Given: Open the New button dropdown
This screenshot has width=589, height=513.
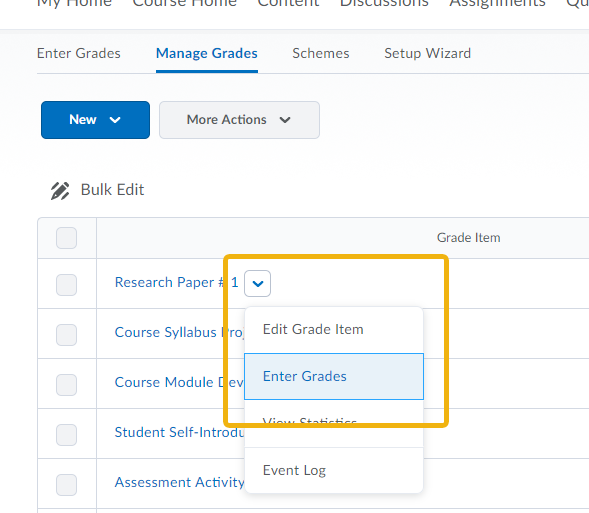Looking at the screenshot, I should [x=95, y=120].
